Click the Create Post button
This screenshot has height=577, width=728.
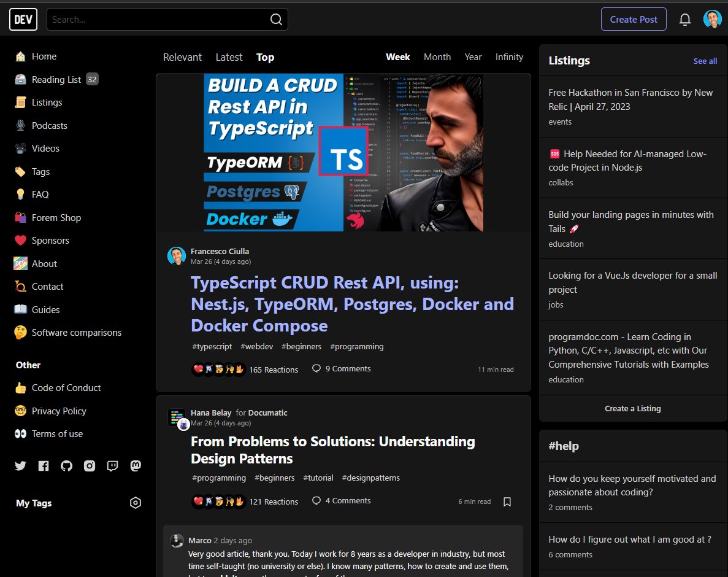[x=634, y=20]
